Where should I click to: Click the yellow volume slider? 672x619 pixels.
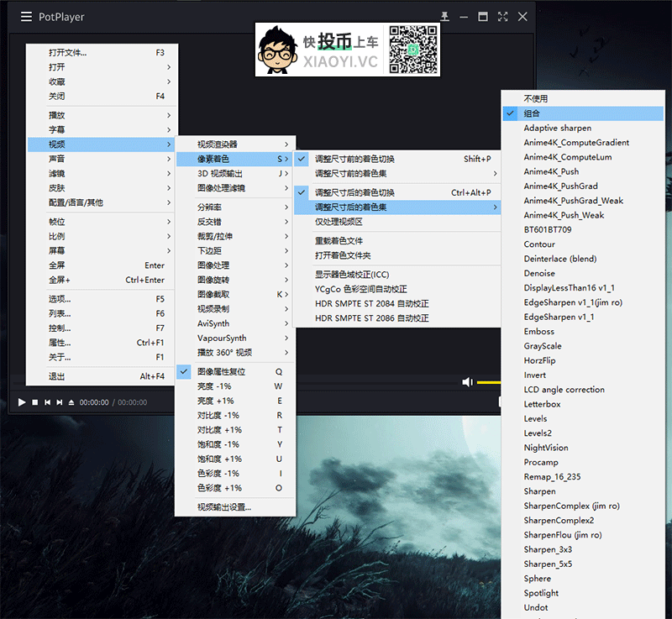pos(489,382)
